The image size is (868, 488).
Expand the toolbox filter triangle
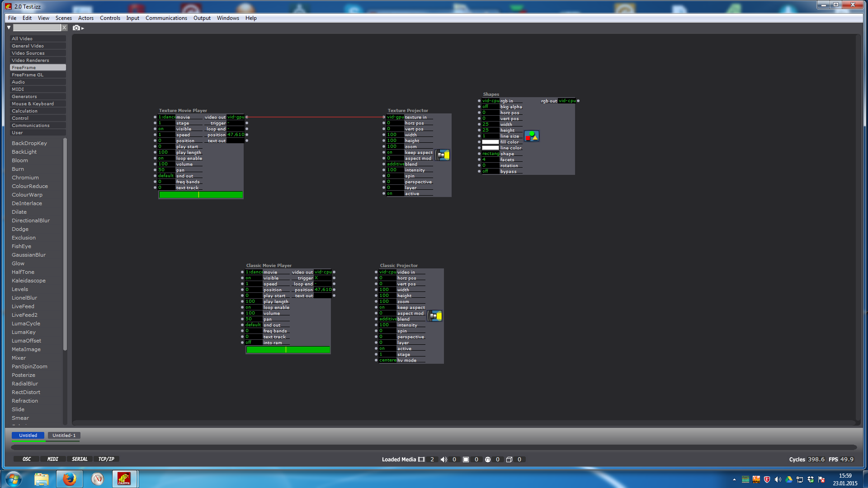(9, 28)
